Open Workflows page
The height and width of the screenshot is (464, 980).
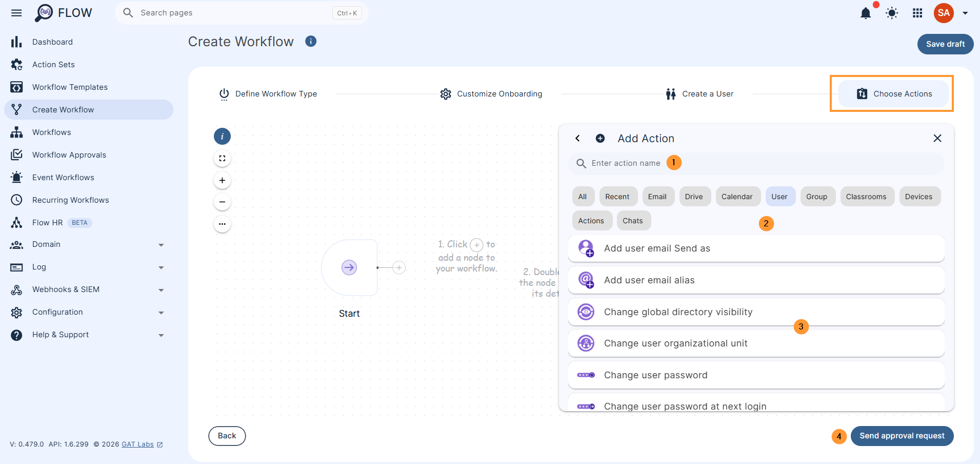pos(89,132)
